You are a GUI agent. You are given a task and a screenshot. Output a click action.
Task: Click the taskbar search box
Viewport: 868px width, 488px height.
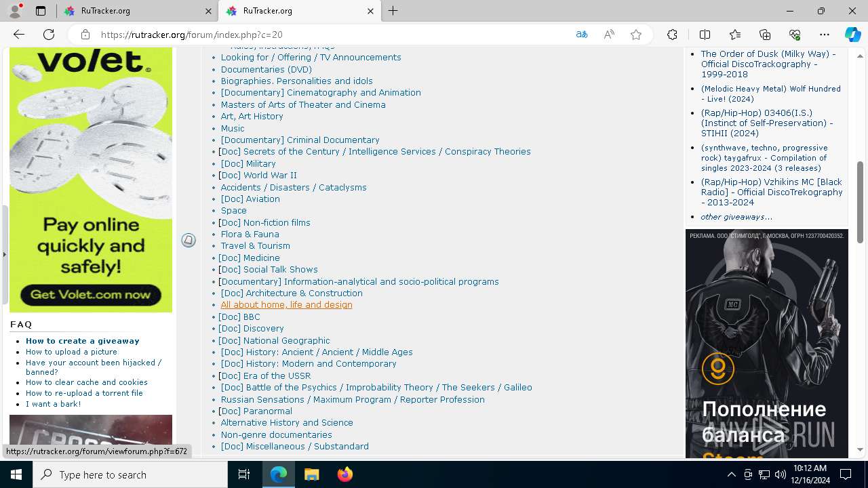(x=130, y=474)
